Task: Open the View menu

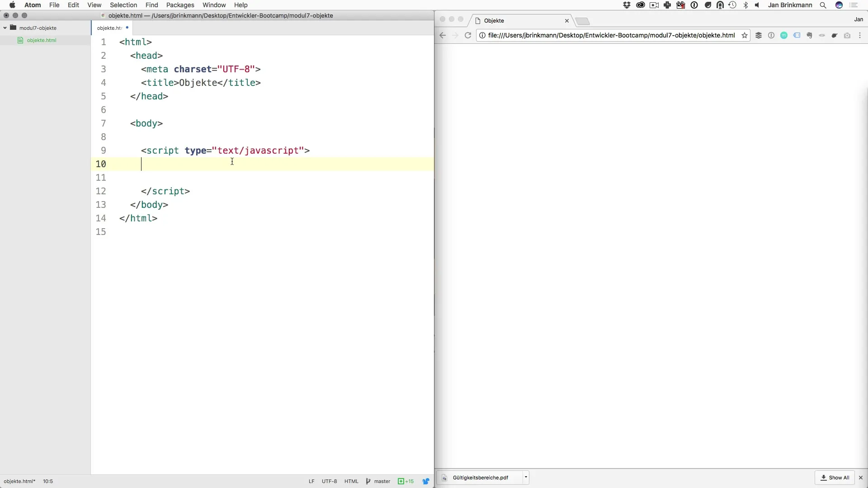Action: click(x=94, y=5)
